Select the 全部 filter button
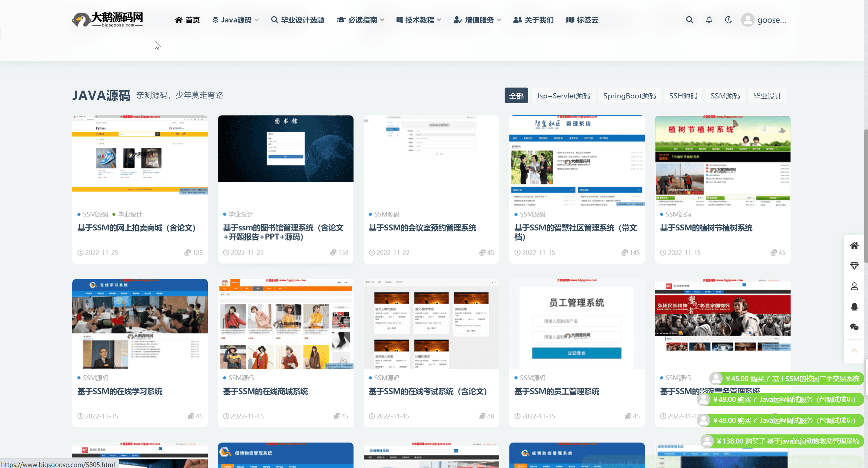 [516, 96]
